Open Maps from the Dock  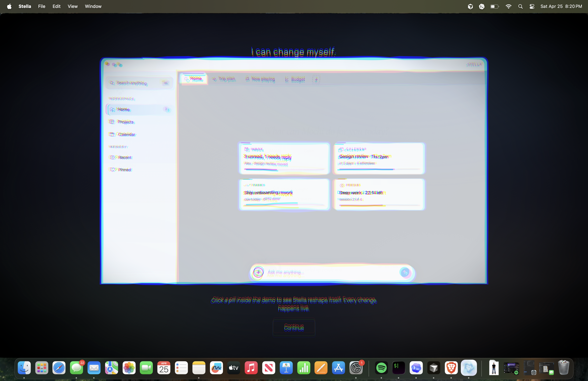(x=111, y=368)
